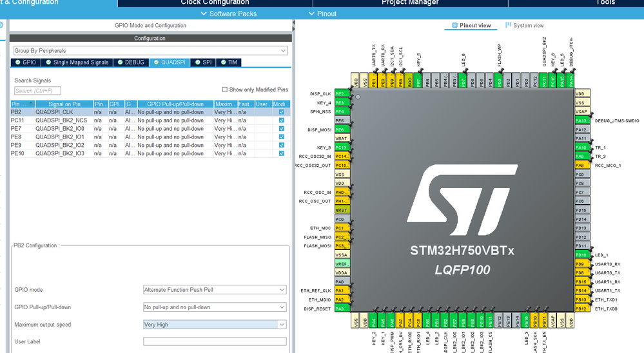This screenshot has width=644, height=353.
Task: Select the TIM peripheral tab
Action: (229, 62)
